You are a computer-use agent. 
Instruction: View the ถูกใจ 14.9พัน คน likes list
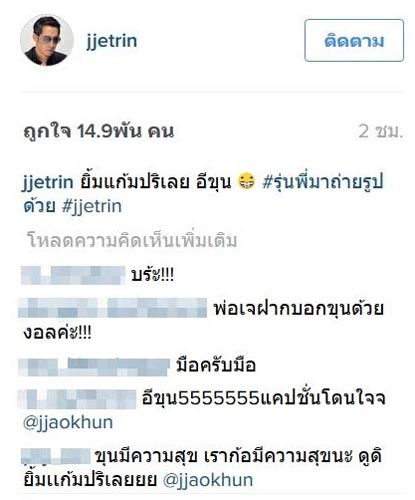[x=99, y=131]
